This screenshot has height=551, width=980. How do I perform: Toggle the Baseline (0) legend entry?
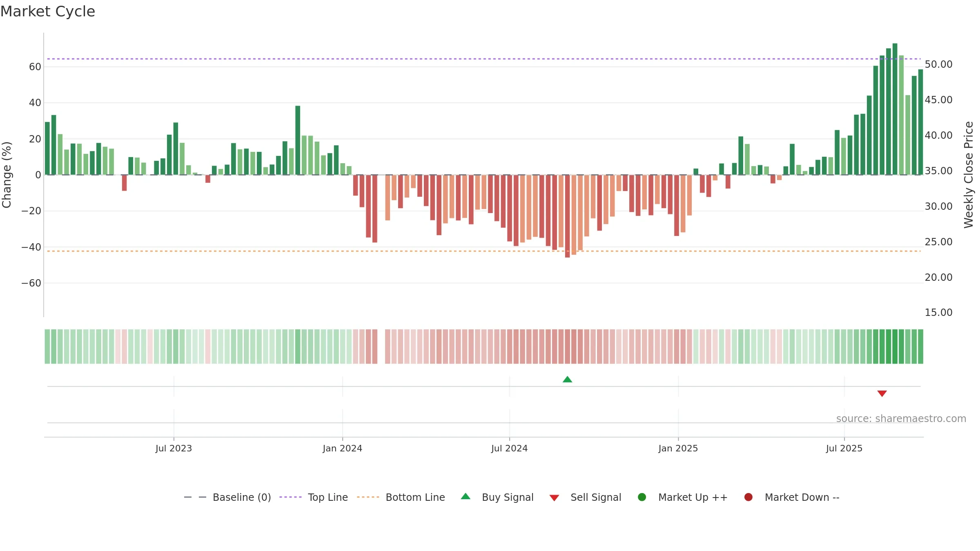(x=227, y=497)
